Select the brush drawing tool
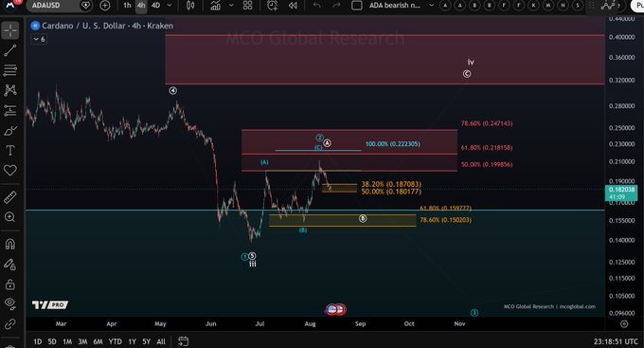The image size is (644, 348). pyautogui.click(x=10, y=131)
